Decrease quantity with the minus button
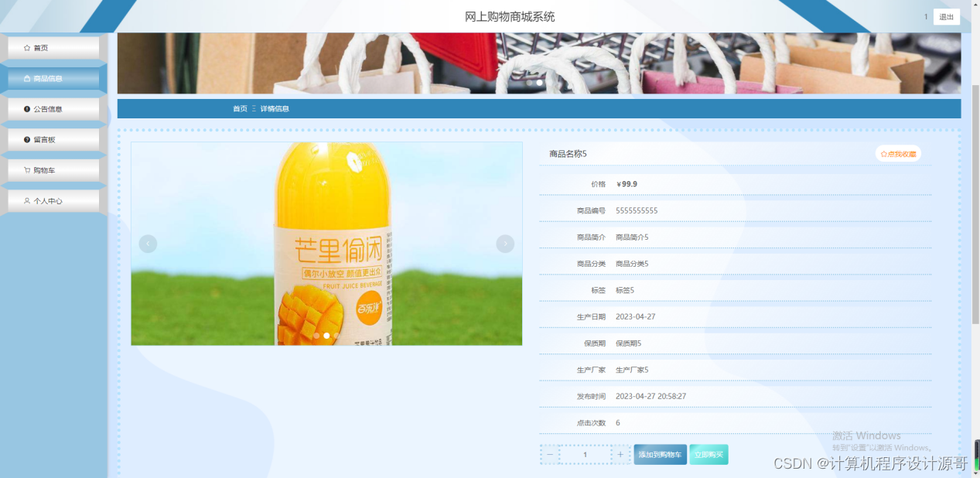Viewport: 980px width, 478px height. pos(550,455)
